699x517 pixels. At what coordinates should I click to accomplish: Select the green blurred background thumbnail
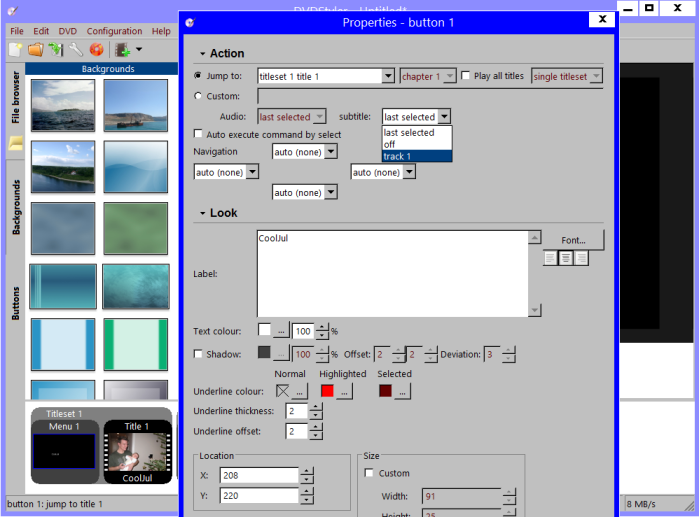coord(136,228)
